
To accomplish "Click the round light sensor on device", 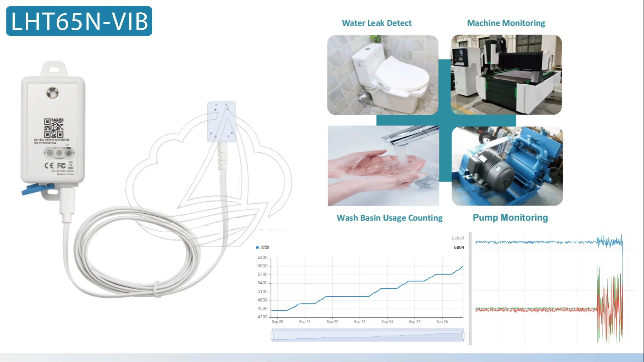I will 52,93.
